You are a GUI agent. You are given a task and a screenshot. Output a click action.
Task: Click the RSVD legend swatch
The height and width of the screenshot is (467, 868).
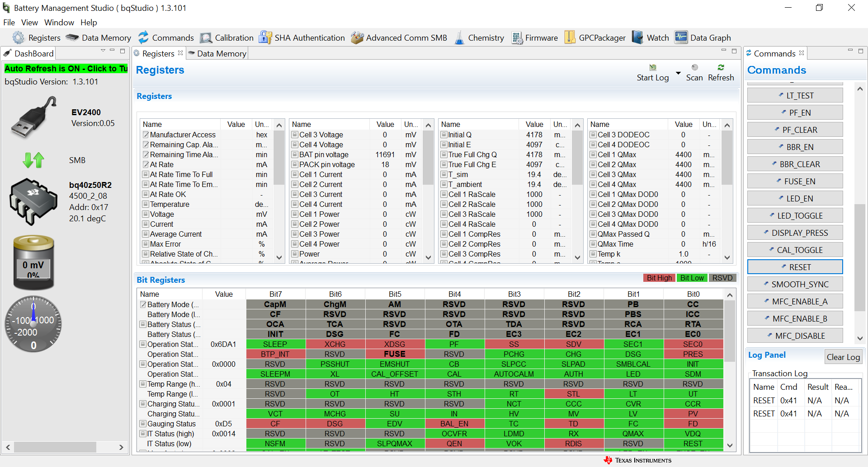click(722, 278)
